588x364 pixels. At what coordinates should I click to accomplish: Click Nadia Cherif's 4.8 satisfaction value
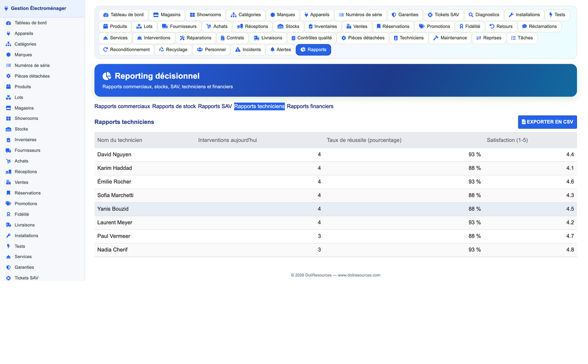pyautogui.click(x=570, y=250)
